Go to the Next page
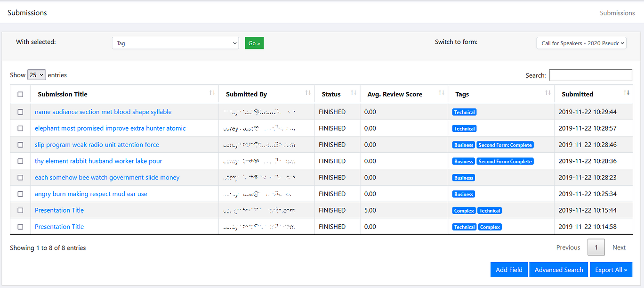This screenshot has height=288, width=644. click(619, 247)
